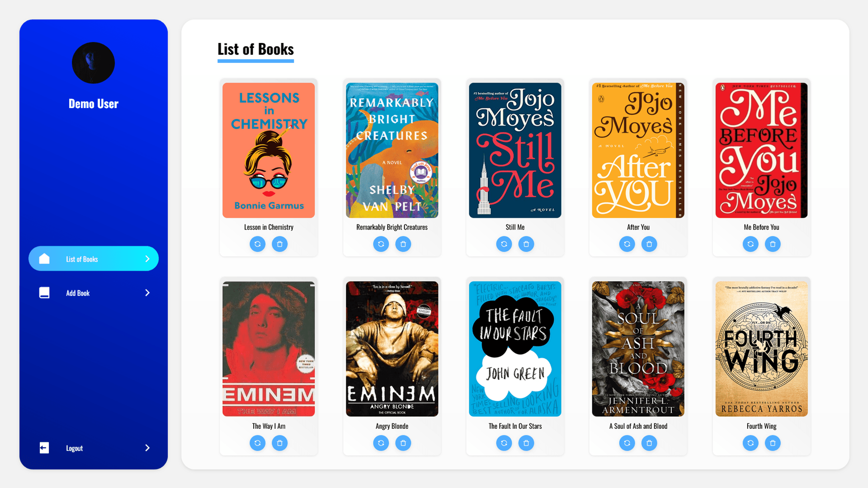Click the logout door icon

pyautogui.click(x=44, y=448)
